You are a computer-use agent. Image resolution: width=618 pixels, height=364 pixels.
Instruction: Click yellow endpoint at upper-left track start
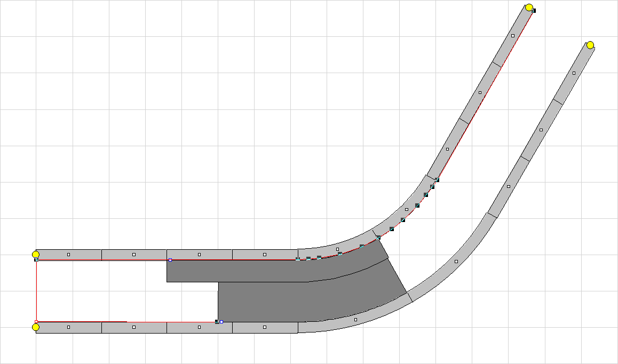tap(36, 255)
